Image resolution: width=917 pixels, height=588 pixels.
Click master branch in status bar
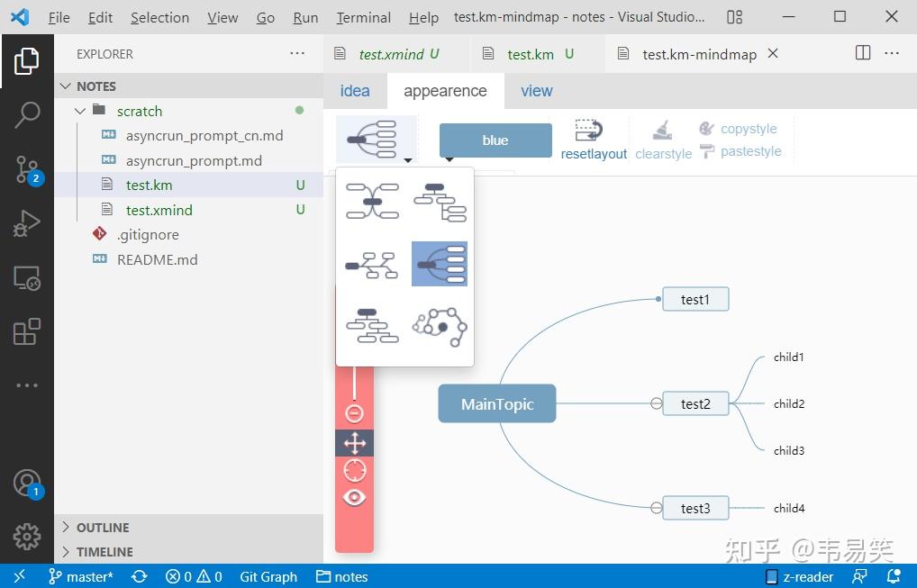(81, 577)
